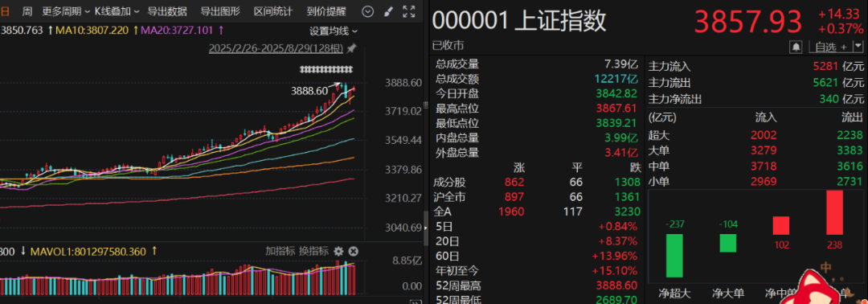
Task: Click 总成交量 value 7.39亿
Action: tap(621, 64)
